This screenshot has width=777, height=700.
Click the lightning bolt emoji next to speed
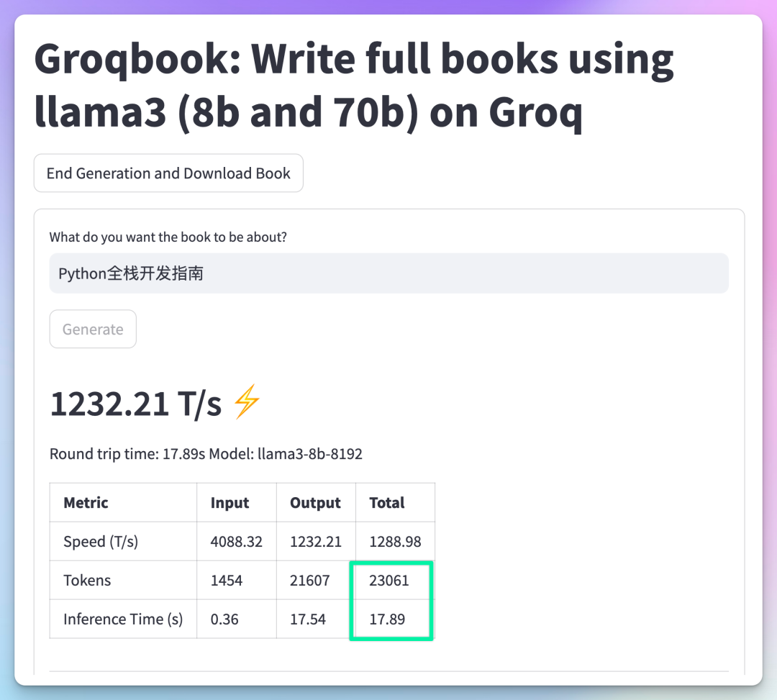pyautogui.click(x=246, y=401)
